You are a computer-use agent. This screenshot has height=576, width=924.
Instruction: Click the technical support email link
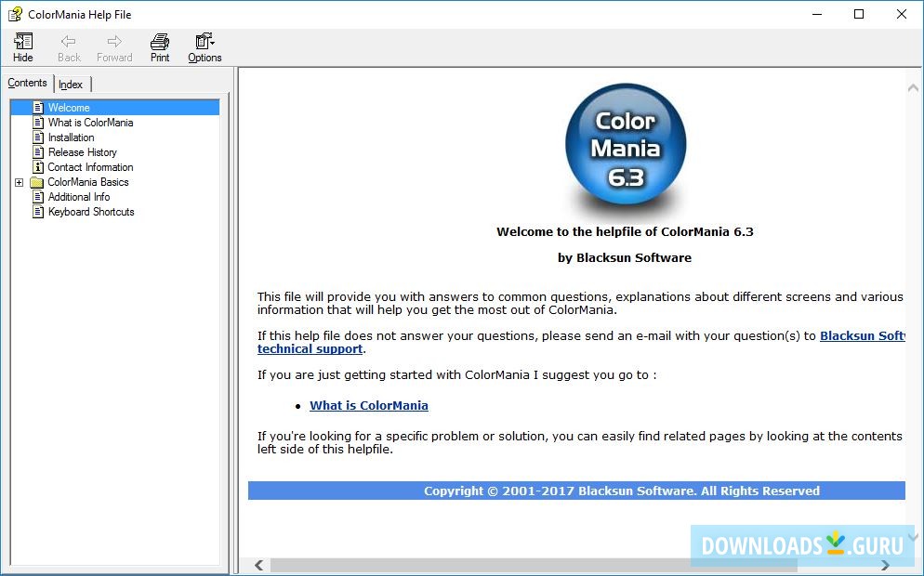310,348
